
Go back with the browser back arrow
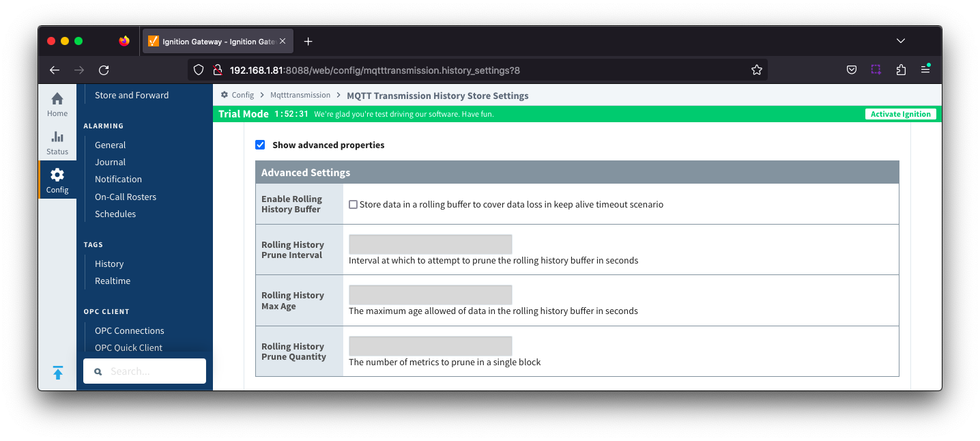click(55, 70)
